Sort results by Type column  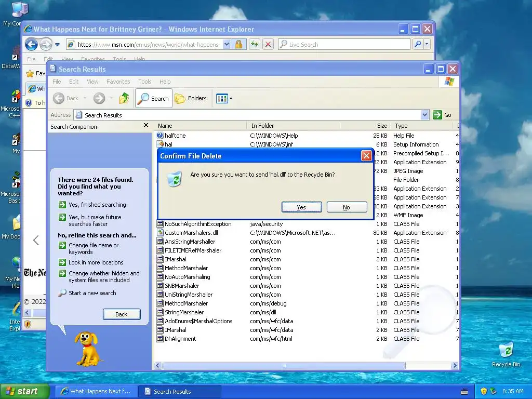(421, 126)
